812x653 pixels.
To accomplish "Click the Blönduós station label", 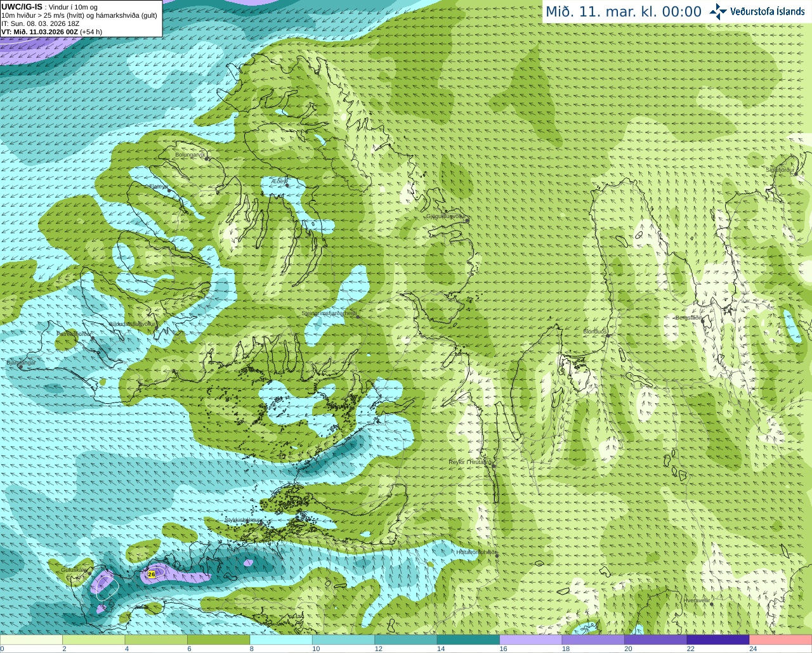I will (594, 332).
